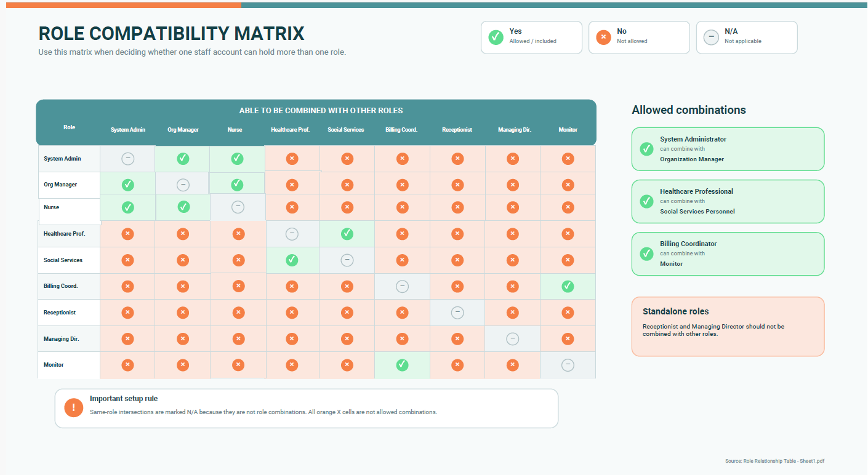Open the Billing Coordinator allowed combination card
The image size is (868, 475).
click(728, 253)
